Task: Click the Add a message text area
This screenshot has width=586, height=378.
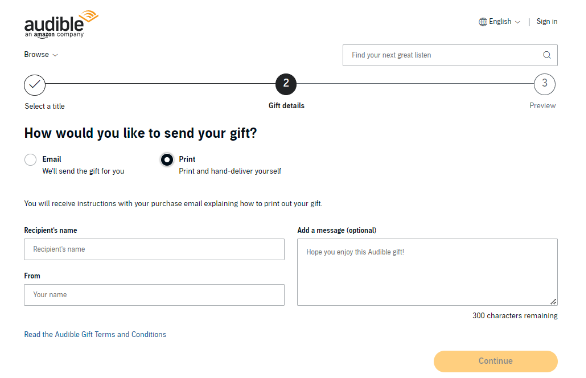Action: pyautogui.click(x=428, y=272)
